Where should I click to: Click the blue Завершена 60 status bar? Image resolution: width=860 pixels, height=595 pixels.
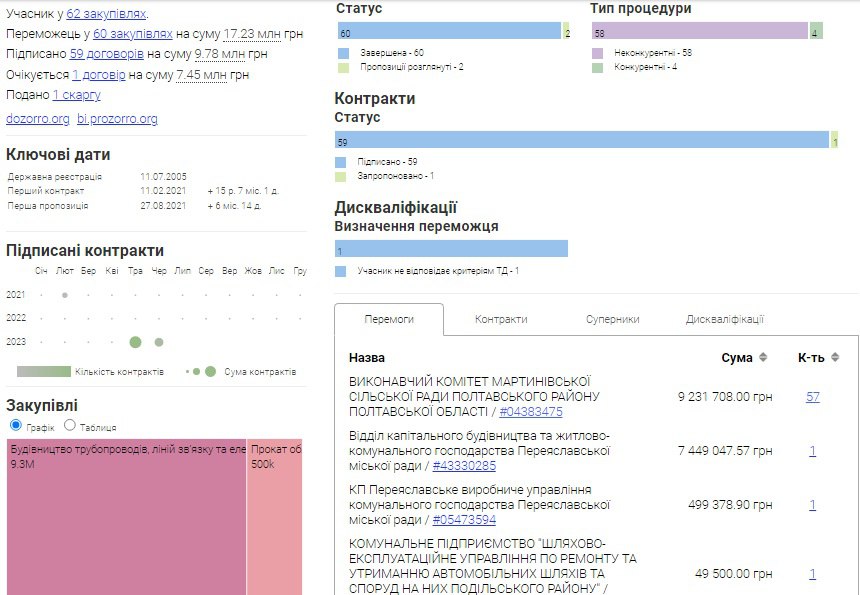pyautogui.click(x=448, y=32)
